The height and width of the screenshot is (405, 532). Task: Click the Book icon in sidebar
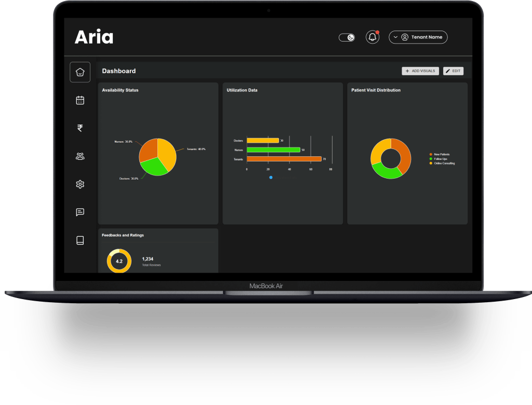[80, 240]
